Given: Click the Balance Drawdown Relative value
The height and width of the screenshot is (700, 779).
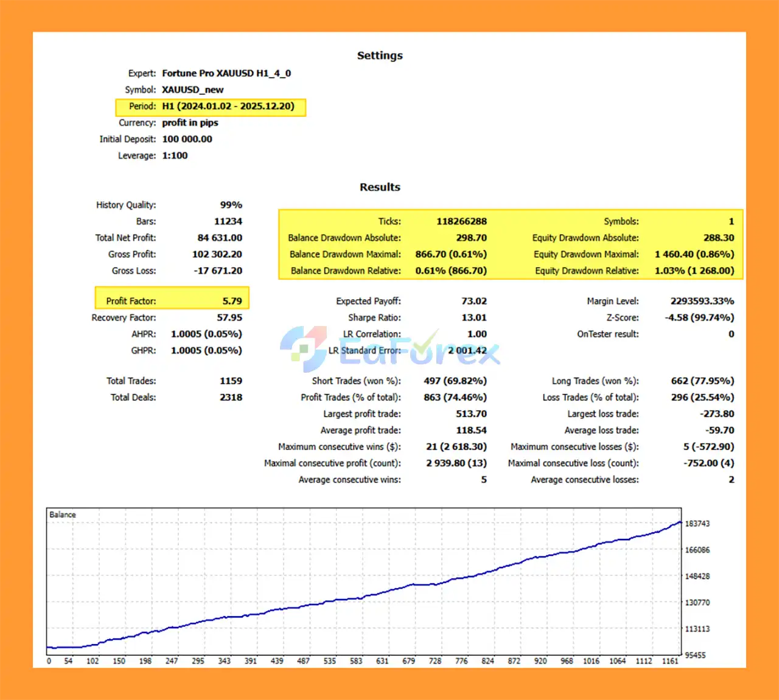Looking at the screenshot, I should [451, 271].
